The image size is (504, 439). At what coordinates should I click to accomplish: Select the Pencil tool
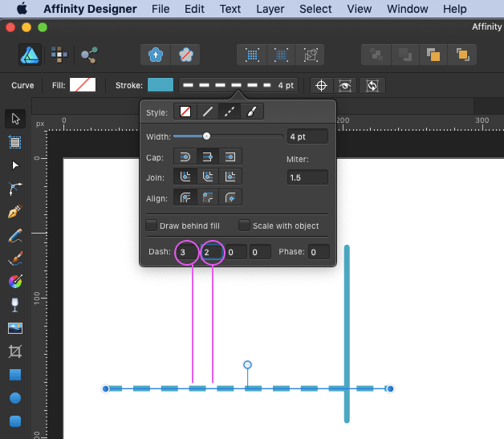(x=14, y=236)
